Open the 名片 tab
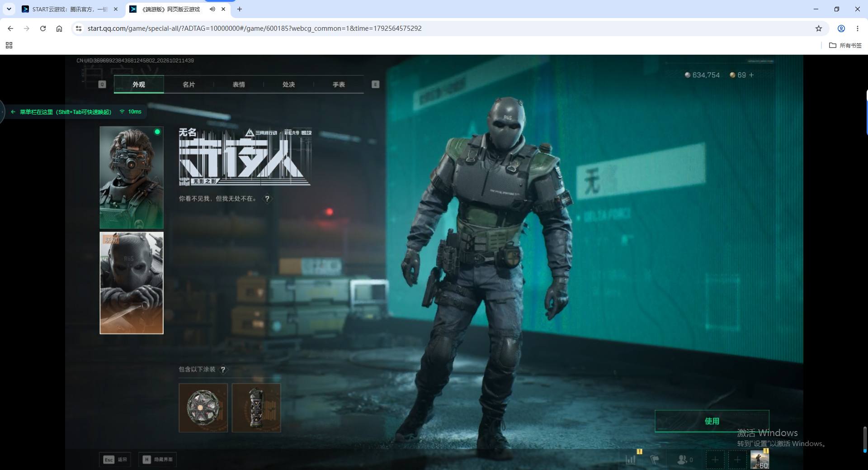 (189, 85)
